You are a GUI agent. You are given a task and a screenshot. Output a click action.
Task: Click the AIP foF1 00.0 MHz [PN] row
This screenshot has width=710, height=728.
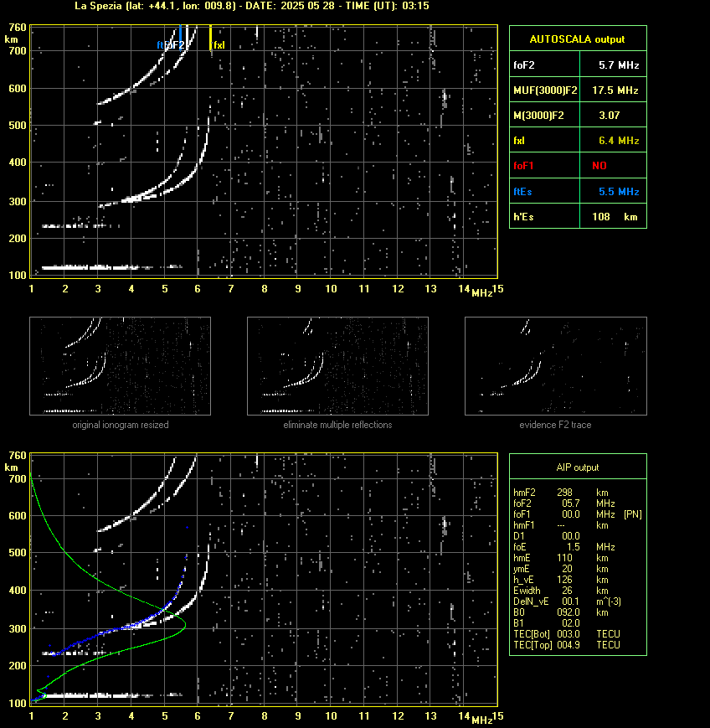tap(578, 514)
